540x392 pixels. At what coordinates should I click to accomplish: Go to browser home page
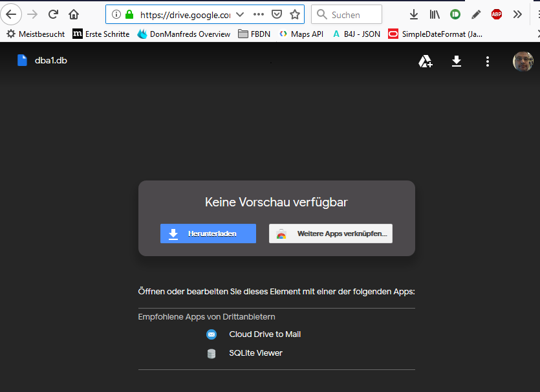pos(74,14)
